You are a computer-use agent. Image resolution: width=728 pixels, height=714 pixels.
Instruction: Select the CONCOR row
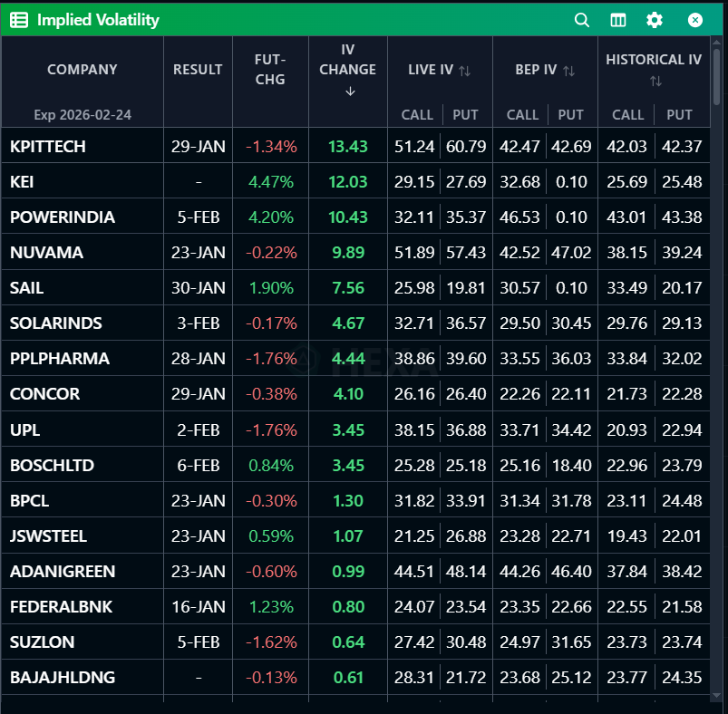coord(355,394)
